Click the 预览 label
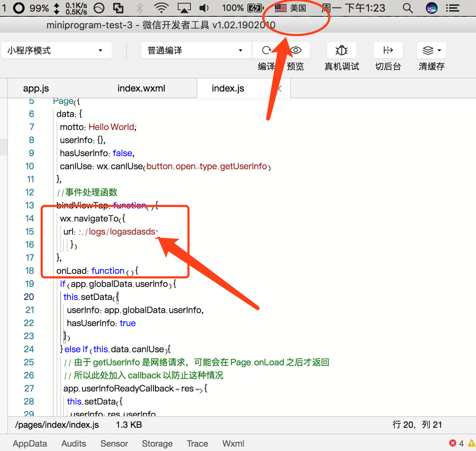The image size is (476, 451). [295, 66]
